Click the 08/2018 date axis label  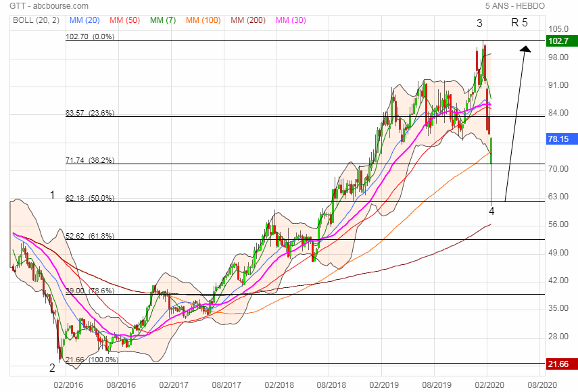331,385
